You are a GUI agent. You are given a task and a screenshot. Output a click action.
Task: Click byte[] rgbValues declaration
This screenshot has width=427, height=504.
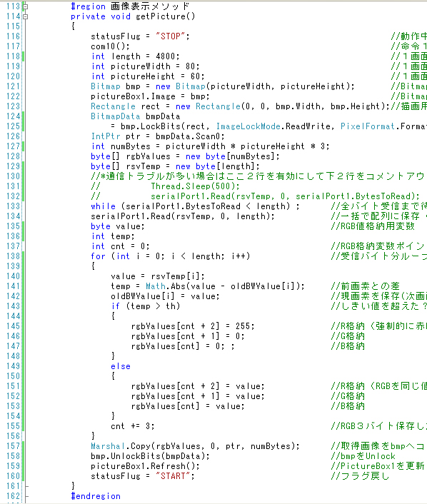pos(185,156)
